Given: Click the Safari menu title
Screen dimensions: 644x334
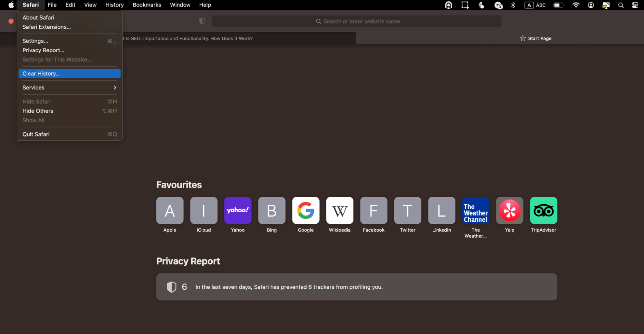Looking at the screenshot, I should pyautogui.click(x=31, y=5).
